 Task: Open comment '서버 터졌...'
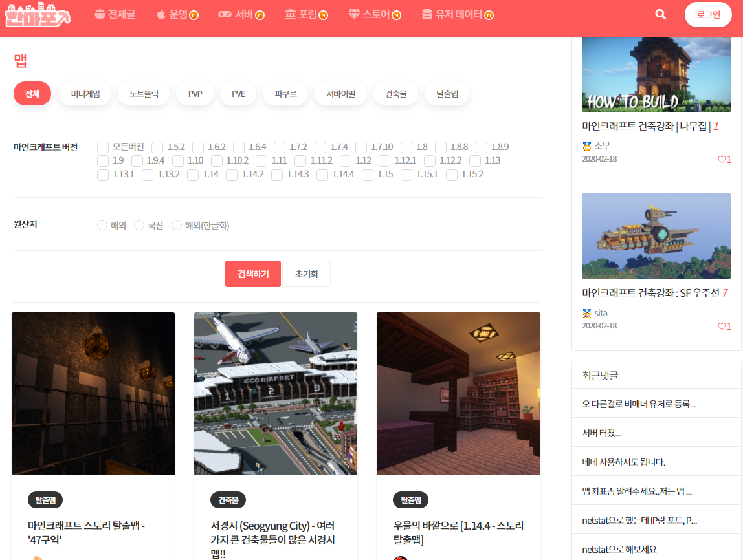pyautogui.click(x=601, y=433)
